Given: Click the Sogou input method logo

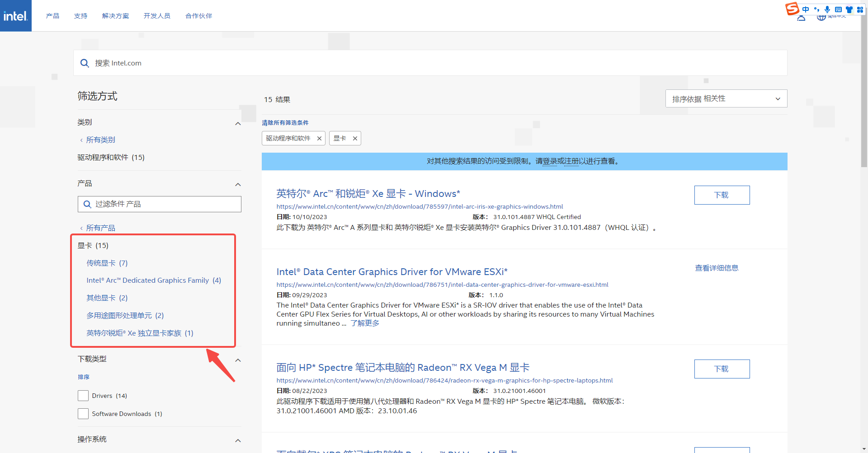Looking at the screenshot, I should tap(792, 9).
